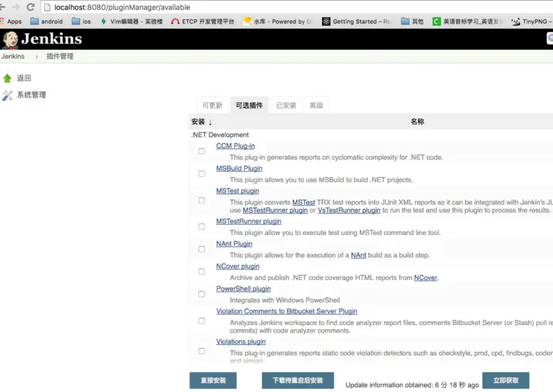Click the MSTest link in description text
The height and width of the screenshot is (392, 553).
pos(303,203)
